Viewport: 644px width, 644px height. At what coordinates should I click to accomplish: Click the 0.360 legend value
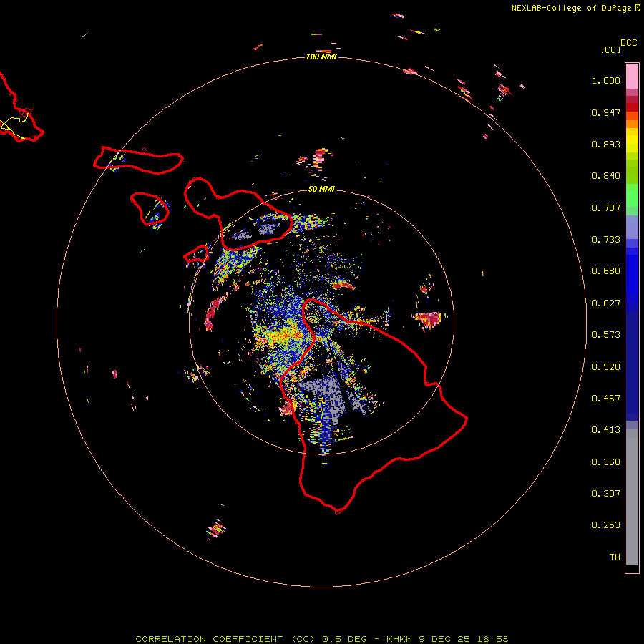tap(606, 462)
